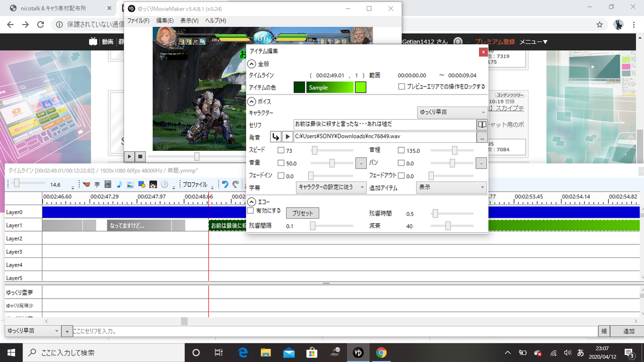Apply the セリフ text to pronunciation arrow
This screenshot has height=362, width=644.
[276, 137]
